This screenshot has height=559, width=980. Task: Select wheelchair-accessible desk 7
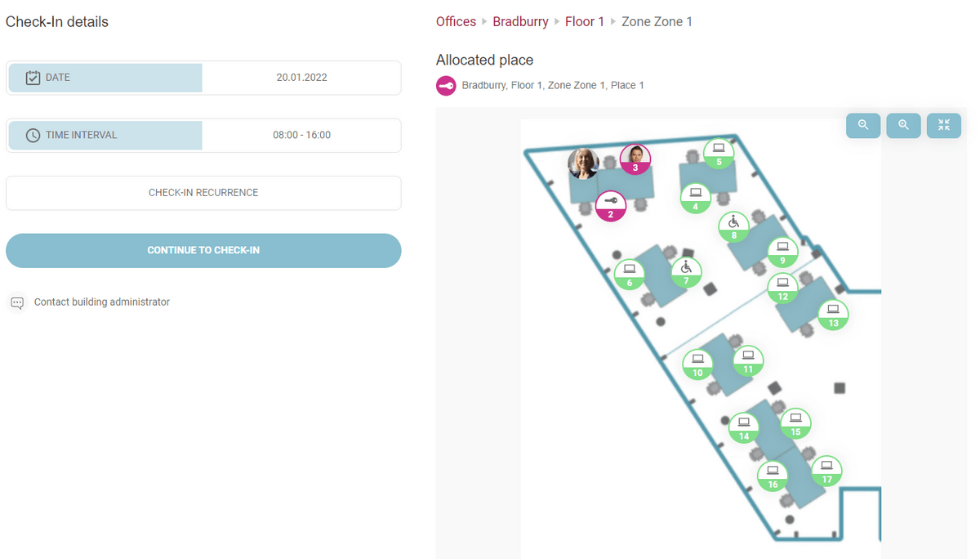(x=686, y=272)
